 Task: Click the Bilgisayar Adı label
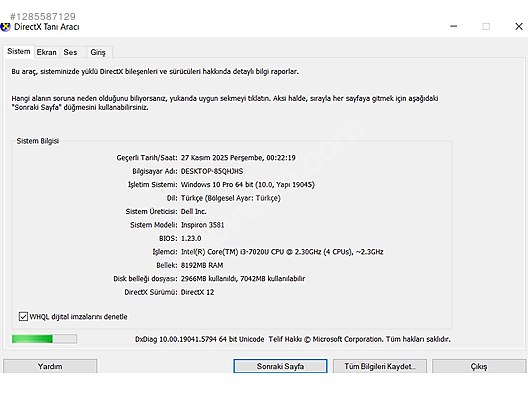pyautogui.click(x=155, y=171)
